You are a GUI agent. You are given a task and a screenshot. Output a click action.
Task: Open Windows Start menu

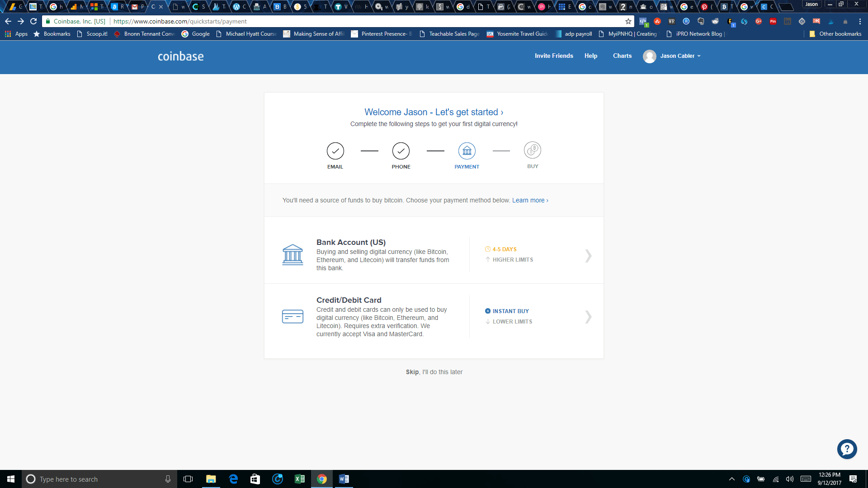click(11, 479)
